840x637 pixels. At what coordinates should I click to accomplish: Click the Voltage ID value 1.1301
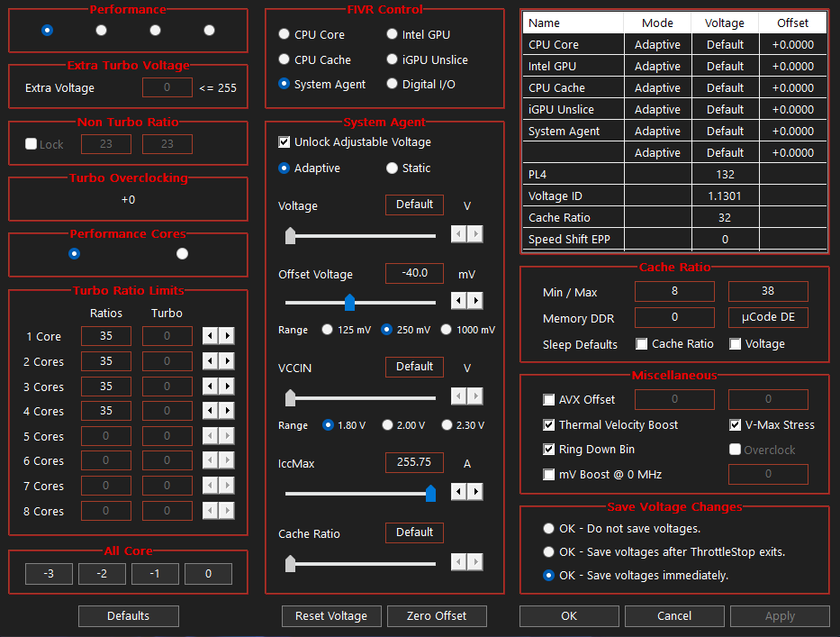click(725, 196)
